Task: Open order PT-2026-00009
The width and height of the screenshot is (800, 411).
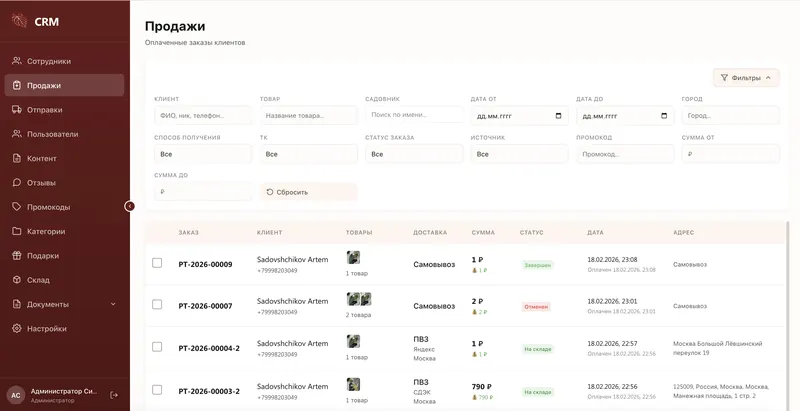Action: (205, 264)
